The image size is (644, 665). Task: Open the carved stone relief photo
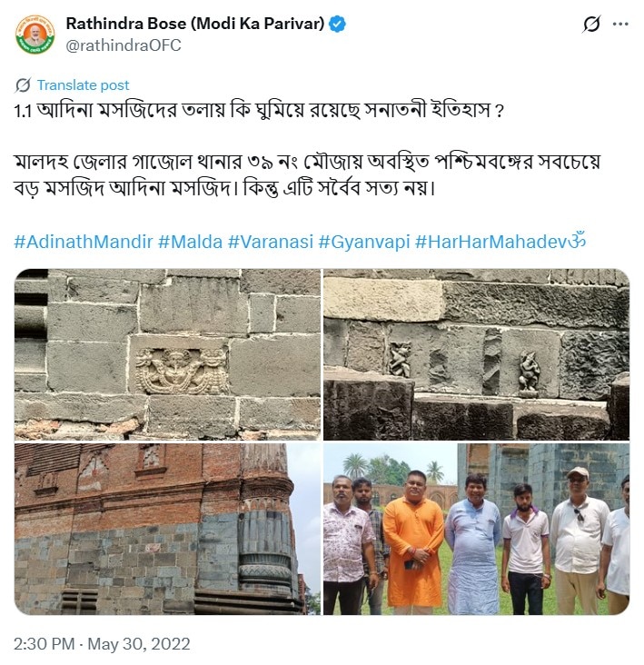(x=167, y=354)
